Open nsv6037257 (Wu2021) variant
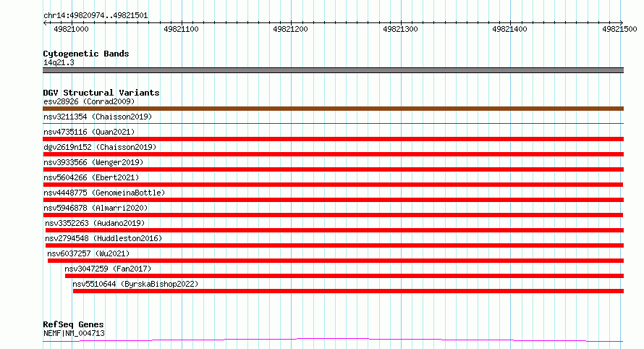644x349 pixels. point(88,253)
